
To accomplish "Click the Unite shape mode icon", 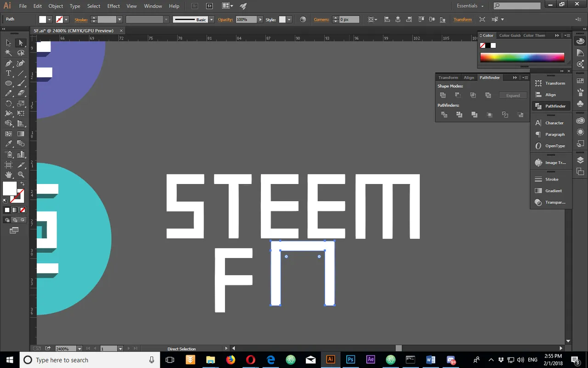I will coord(443,95).
